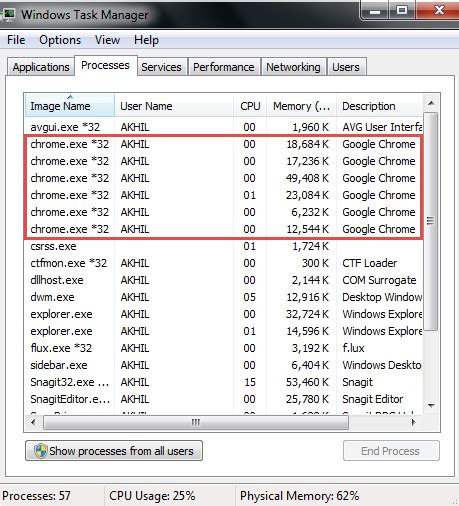Click the vertical scrollbar down arrow
The width and height of the screenshot is (459, 506).
click(x=431, y=406)
